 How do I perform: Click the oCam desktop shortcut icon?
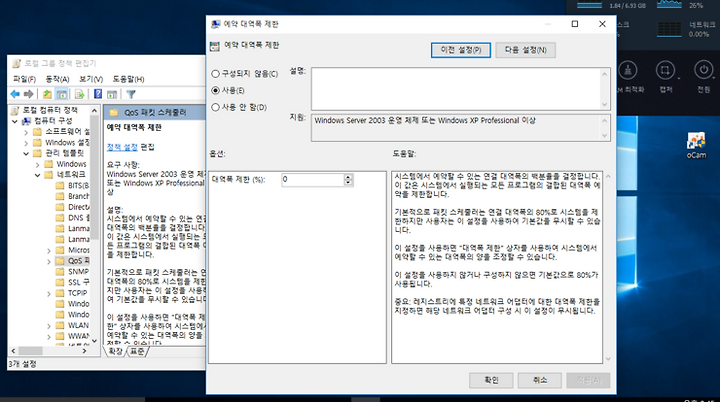click(x=696, y=145)
